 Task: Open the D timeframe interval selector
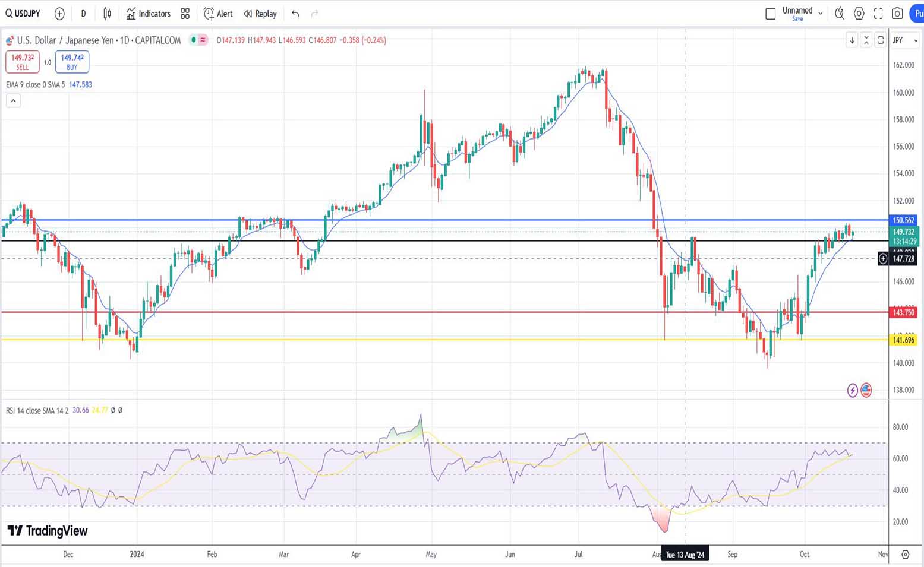[83, 14]
